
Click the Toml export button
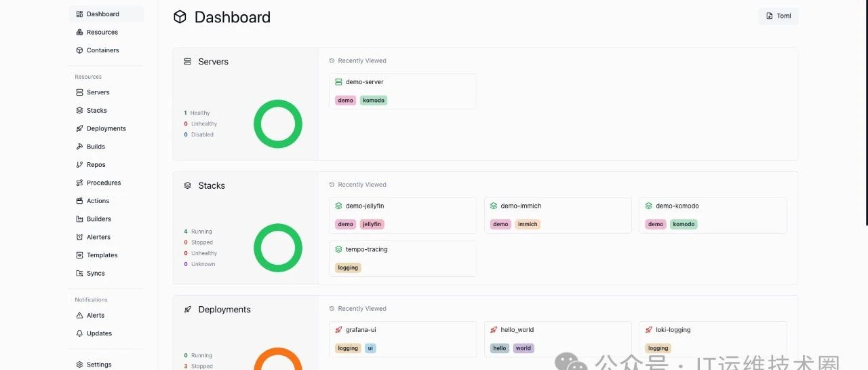click(x=778, y=16)
